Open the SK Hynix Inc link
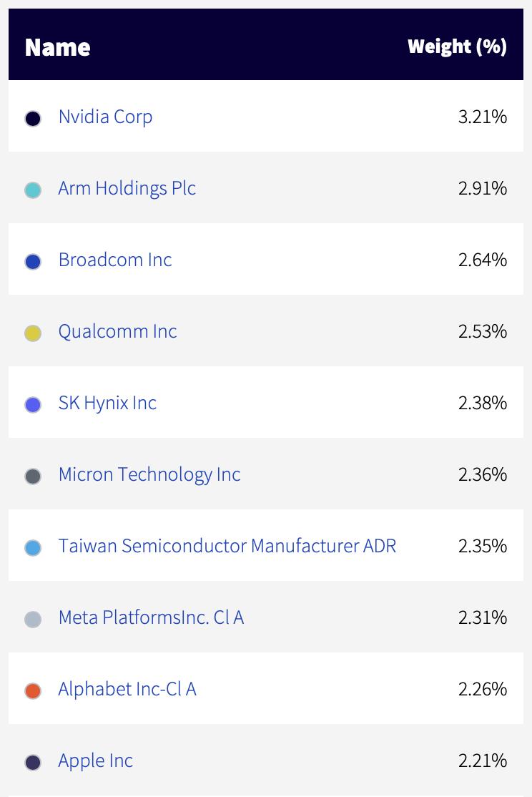532x797 pixels. [107, 403]
